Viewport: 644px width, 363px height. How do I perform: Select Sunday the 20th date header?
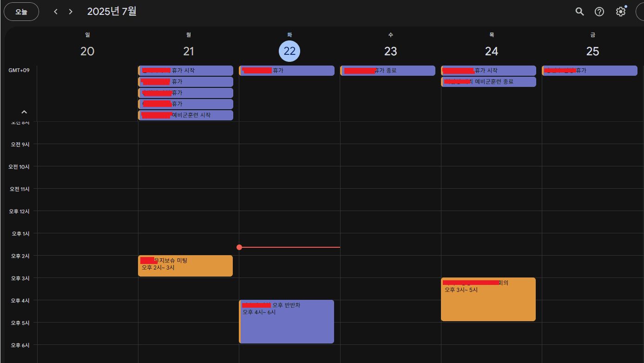(87, 51)
